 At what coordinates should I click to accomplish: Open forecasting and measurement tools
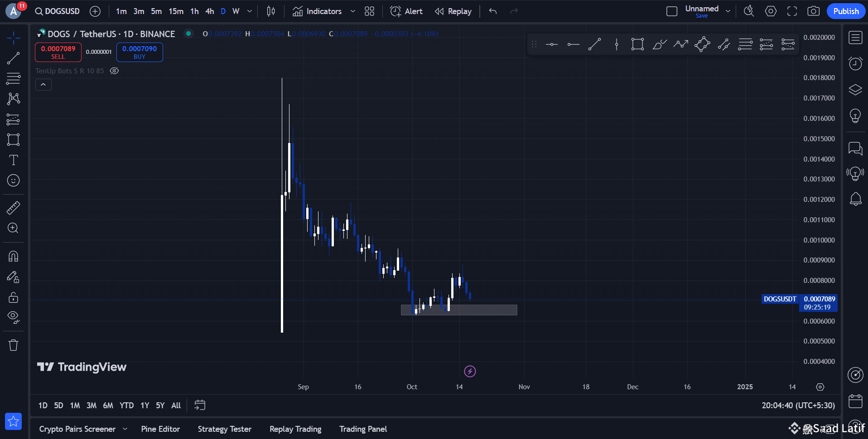(x=14, y=119)
